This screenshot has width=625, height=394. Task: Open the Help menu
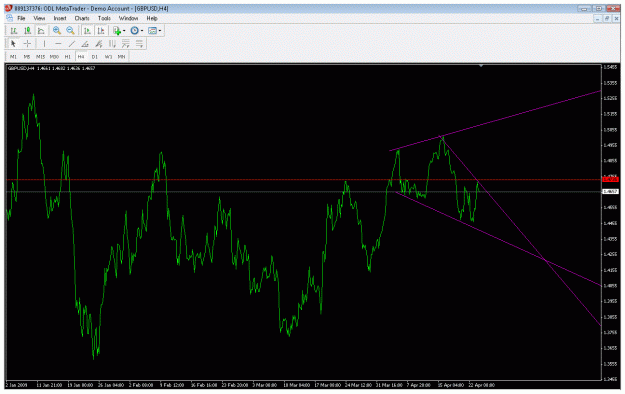pyautogui.click(x=152, y=18)
